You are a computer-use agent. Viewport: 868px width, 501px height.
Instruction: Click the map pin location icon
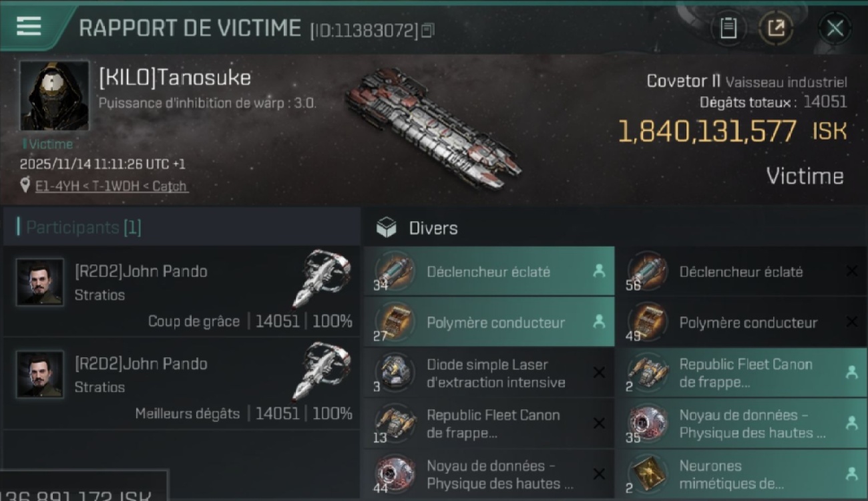pyautogui.click(x=25, y=186)
